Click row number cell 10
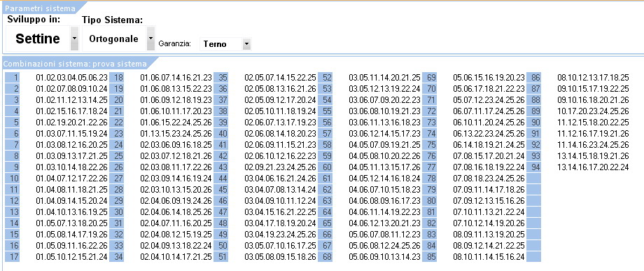 13,178
